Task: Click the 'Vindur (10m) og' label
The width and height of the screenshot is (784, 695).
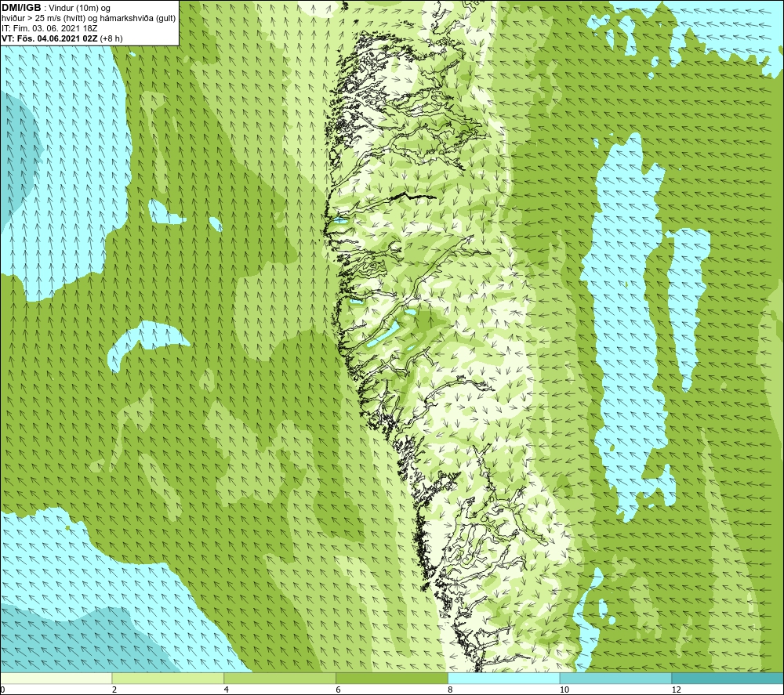Action: tap(80, 9)
